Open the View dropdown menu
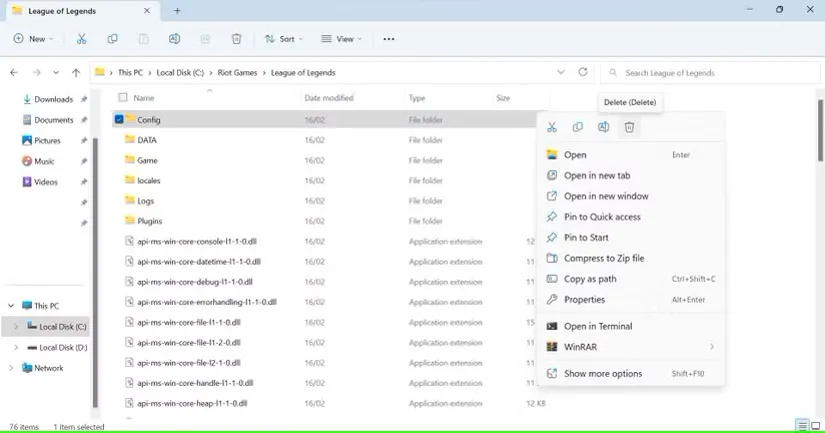The width and height of the screenshot is (825, 433). tap(341, 39)
